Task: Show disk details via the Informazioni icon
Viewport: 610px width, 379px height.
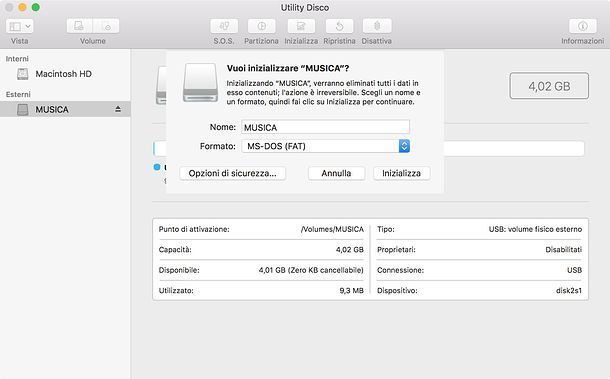Action: (582, 26)
